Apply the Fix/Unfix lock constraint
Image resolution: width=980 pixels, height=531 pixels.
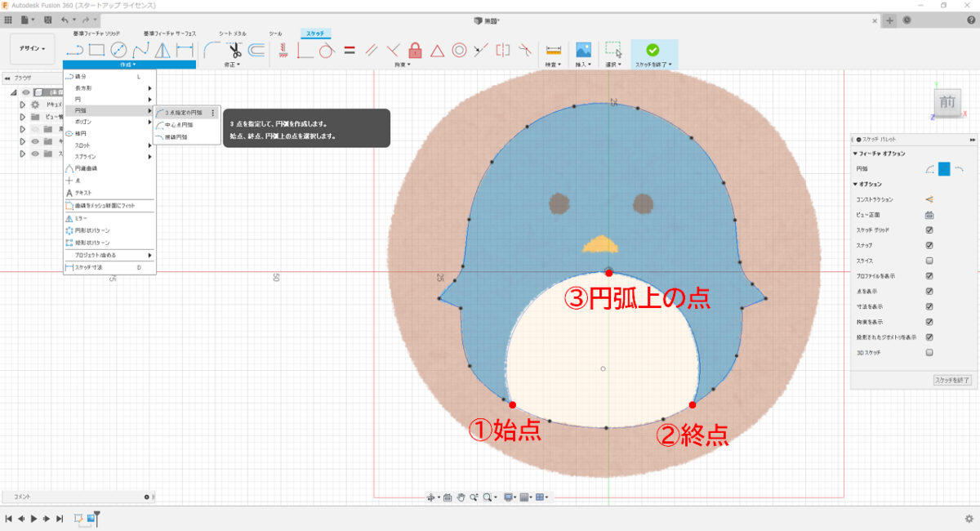(415, 50)
